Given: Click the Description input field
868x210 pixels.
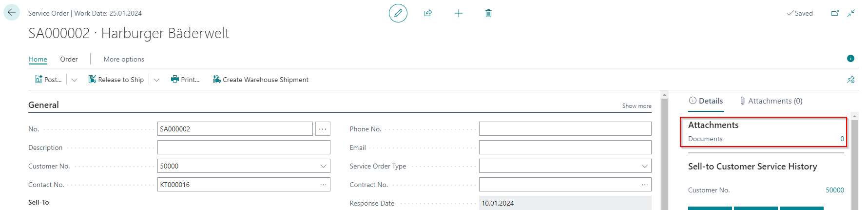Looking at the screenshot, I should [244, 147].
